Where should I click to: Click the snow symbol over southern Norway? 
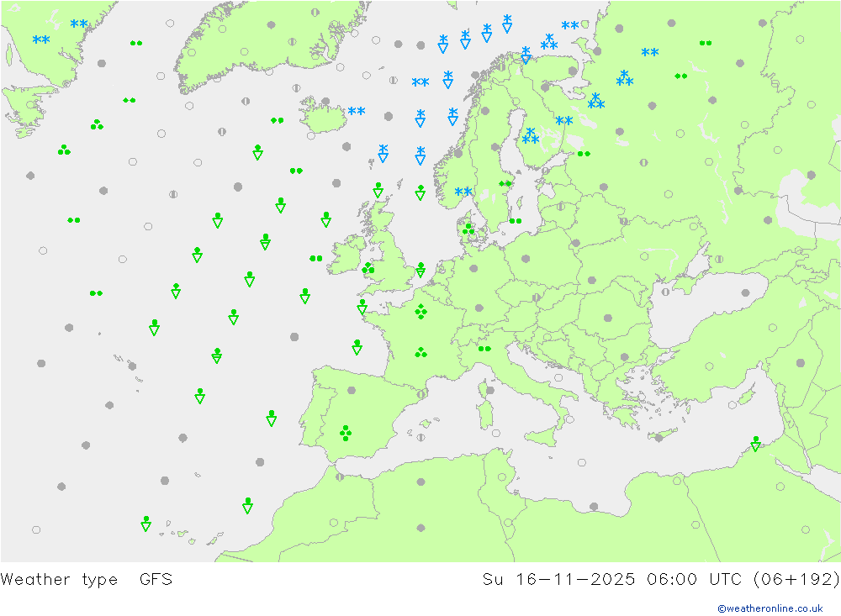(463, 192)
